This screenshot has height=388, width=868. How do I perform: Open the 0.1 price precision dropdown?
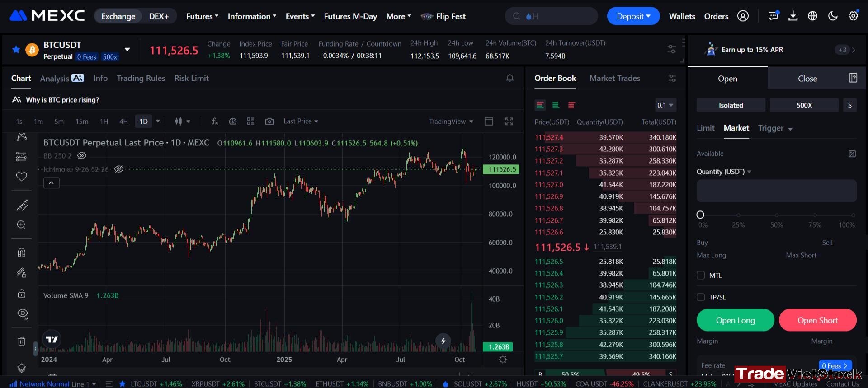click(665, 105)
